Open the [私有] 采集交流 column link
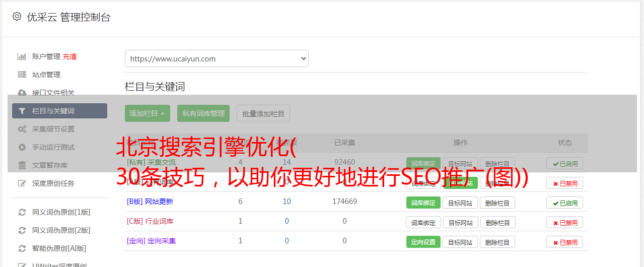This screenshot has height=267, width=644. point(152,162)
